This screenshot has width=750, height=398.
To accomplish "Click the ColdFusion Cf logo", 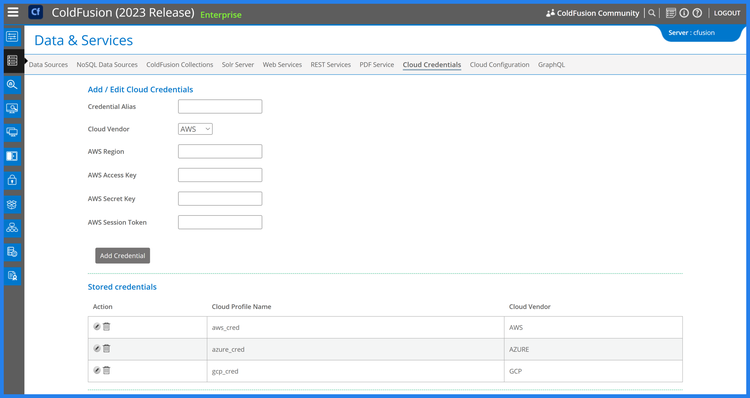I will [35, 12].
